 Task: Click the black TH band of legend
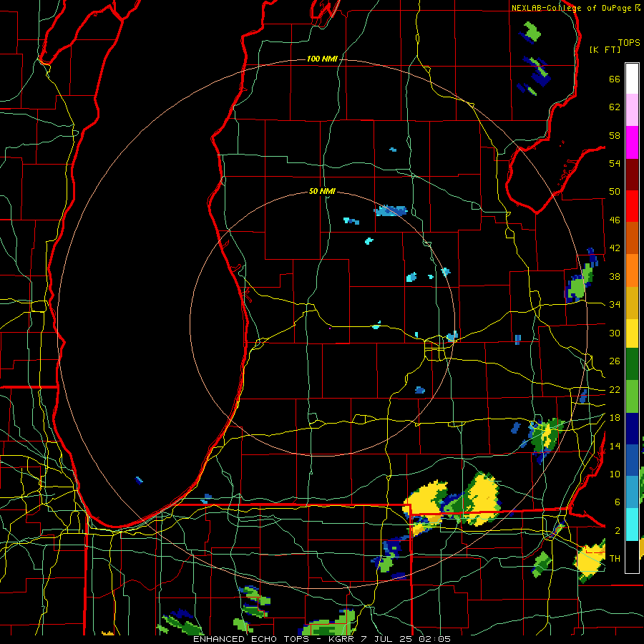tap(632, 557)
